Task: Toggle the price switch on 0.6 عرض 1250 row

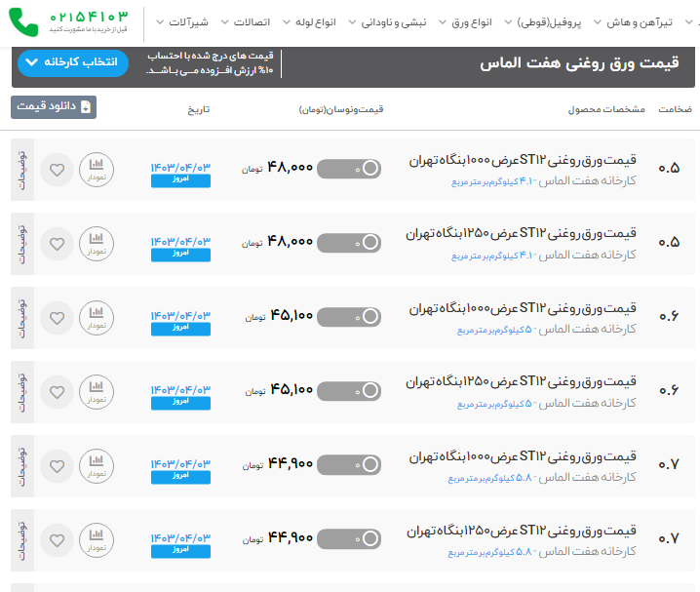Action: coord(349,391)
